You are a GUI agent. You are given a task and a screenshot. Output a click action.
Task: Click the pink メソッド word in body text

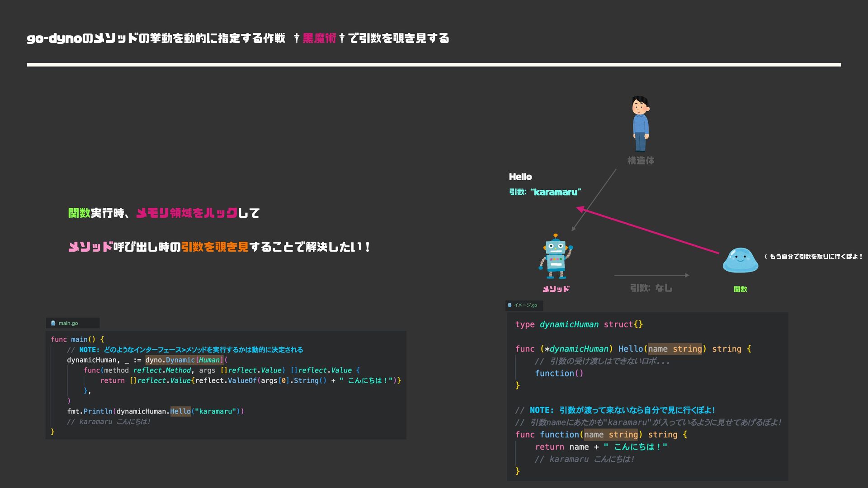(90, 247)
